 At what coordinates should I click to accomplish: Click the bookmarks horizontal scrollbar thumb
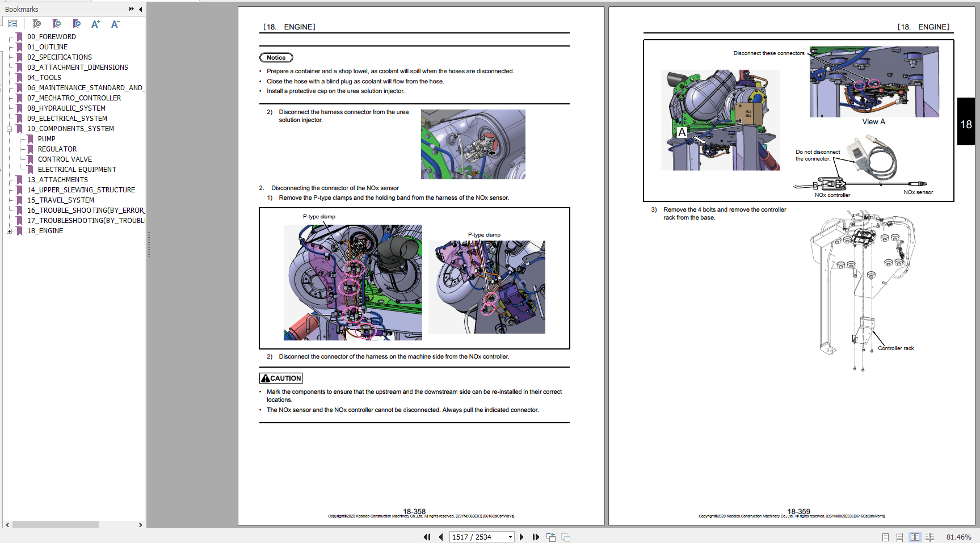coord(56,525)
